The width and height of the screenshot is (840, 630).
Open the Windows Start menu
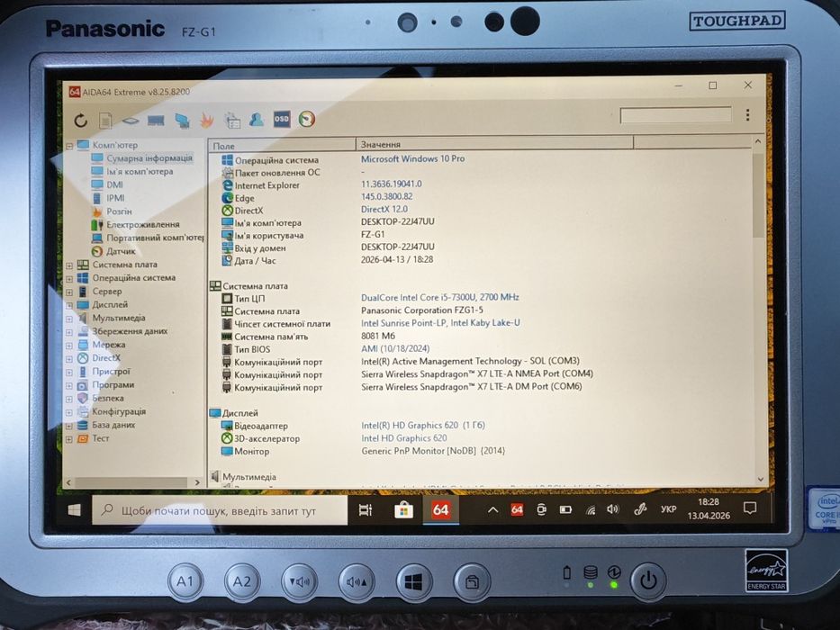click(x=75, y=510)
